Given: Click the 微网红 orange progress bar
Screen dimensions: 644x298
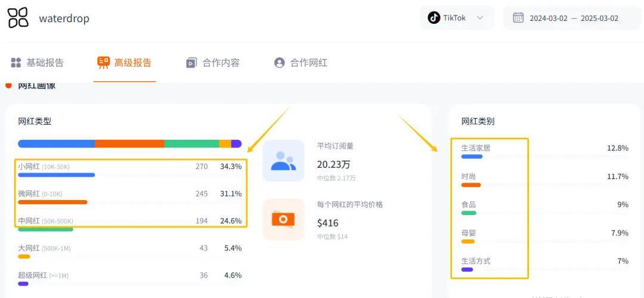Looking at the screenshot, I should tap(52, 202).
